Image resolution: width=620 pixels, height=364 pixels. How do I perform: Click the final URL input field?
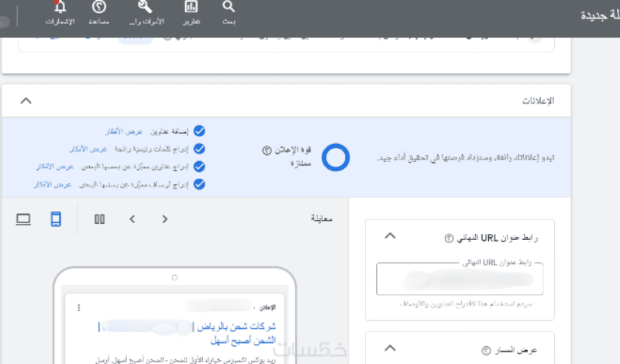(460, 279)
